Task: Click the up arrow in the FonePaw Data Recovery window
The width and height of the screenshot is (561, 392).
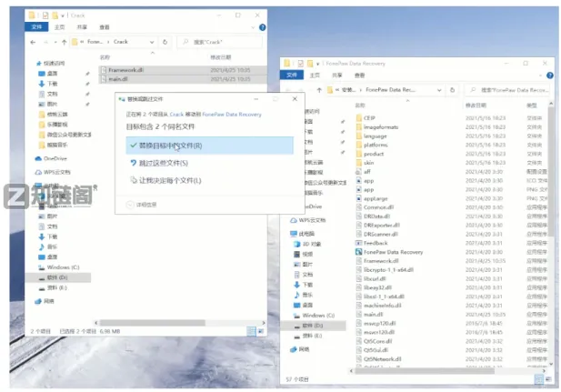Action: 319,90
